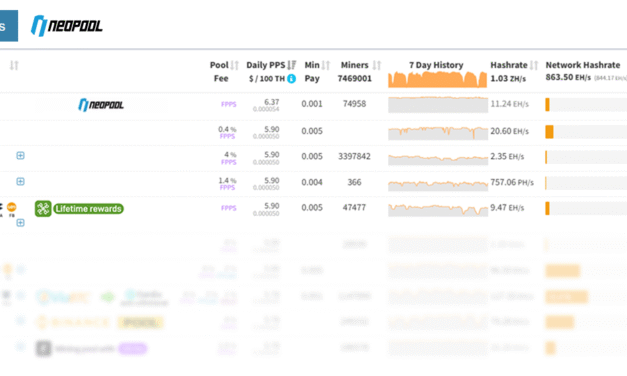627x376 pixels.
Task: Sort the table by Pool Fee
Action: (235, 65)
